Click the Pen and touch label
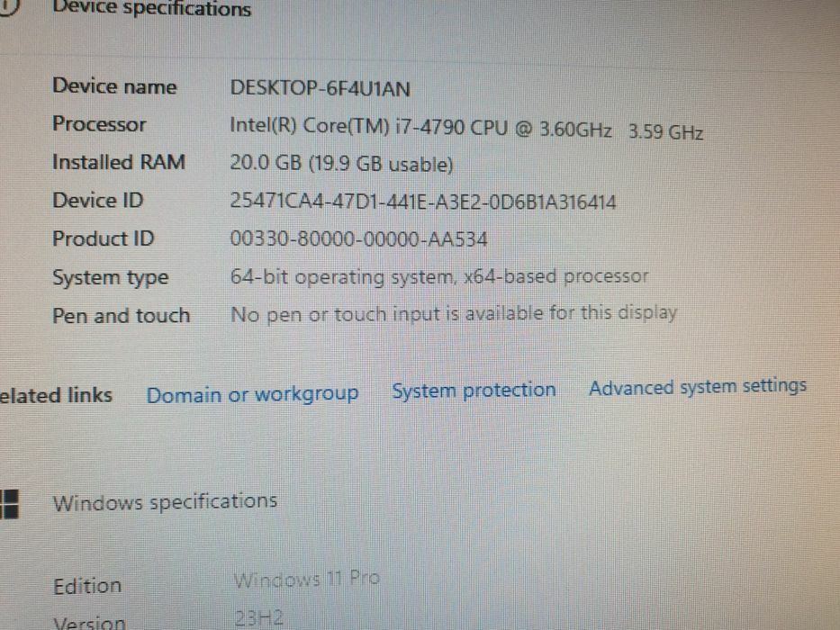Viewport: 840px width, 630px height. pyautogui.click(x=121, y=316)
